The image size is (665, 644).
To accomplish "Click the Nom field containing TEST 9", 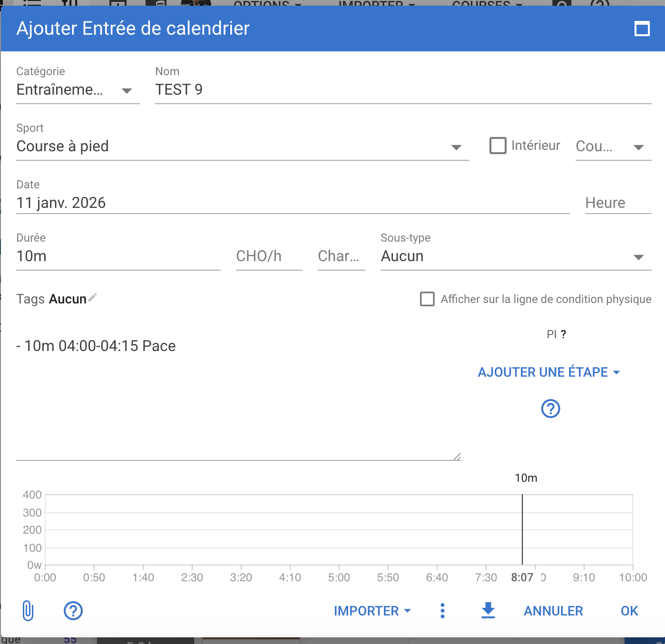I will [402, 90].
